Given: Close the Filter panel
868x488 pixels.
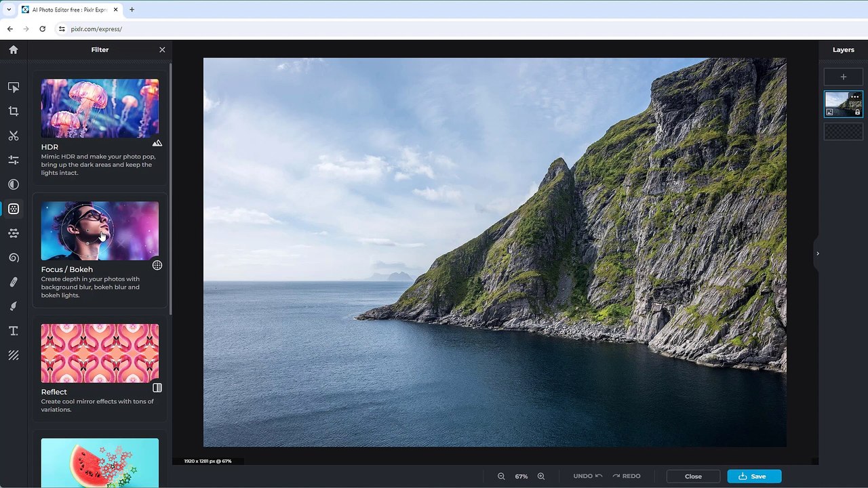Looking at the screenshot, I should click(162, 49).
